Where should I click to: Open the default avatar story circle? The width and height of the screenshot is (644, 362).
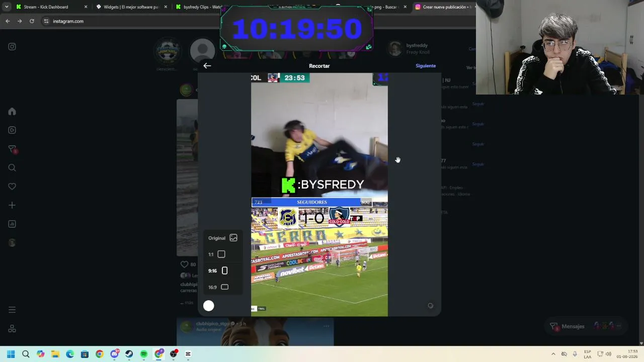[202, 51]
